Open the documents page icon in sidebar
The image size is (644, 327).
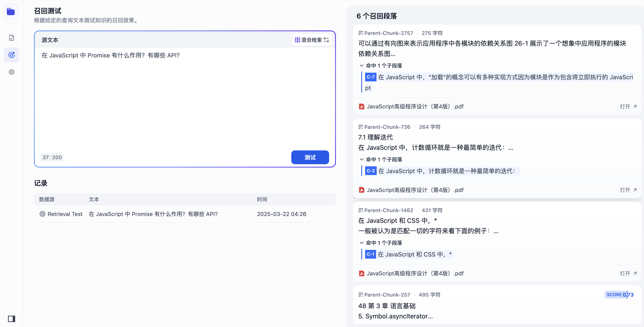point(12,38)
